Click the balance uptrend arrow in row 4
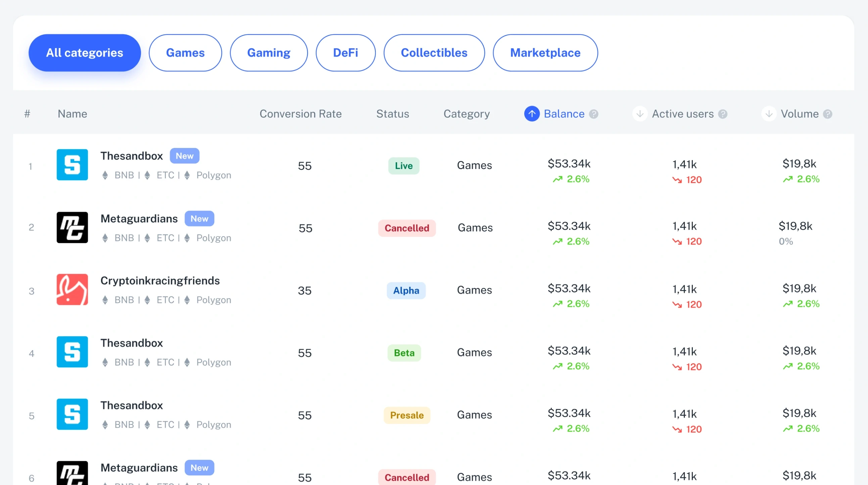Viewport: 868px width, 485px height. point(558,366)
